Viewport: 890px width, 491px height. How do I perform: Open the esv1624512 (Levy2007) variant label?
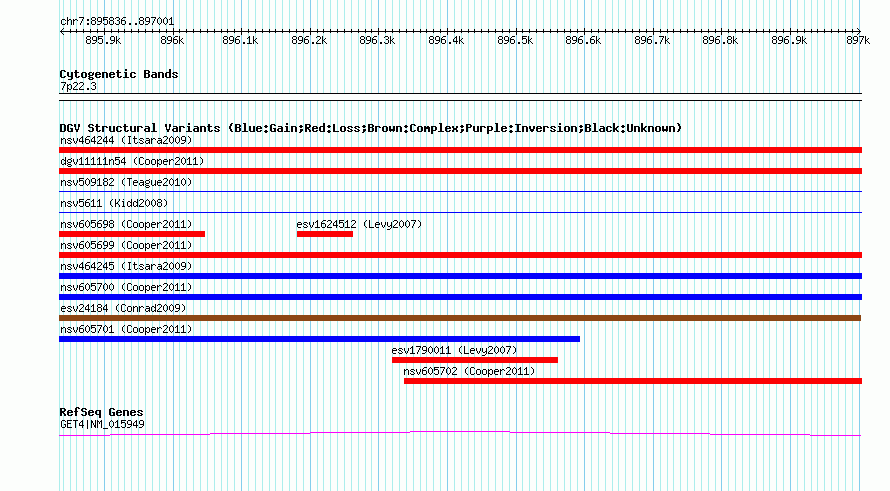point(359,224)
